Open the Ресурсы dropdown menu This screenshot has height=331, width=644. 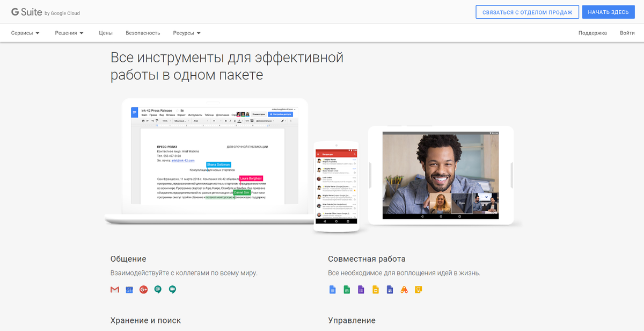coord(186,32)
